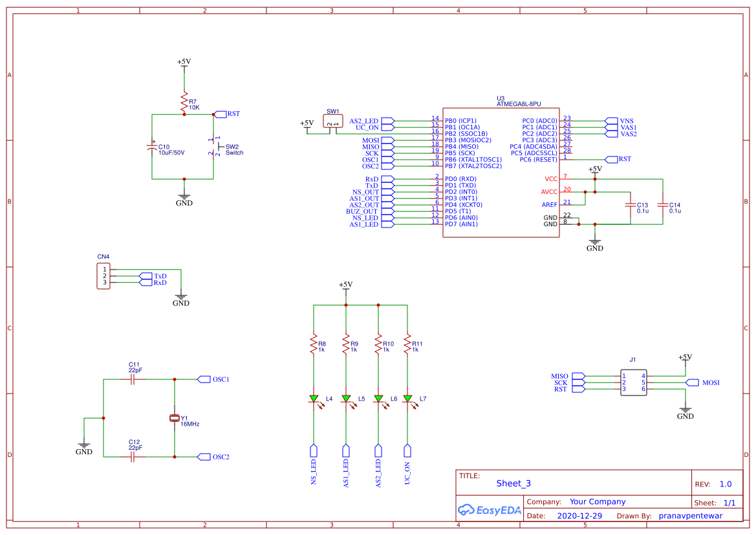
Task: Select LED L7 under UC_ON net
Action: pos(409,398)
